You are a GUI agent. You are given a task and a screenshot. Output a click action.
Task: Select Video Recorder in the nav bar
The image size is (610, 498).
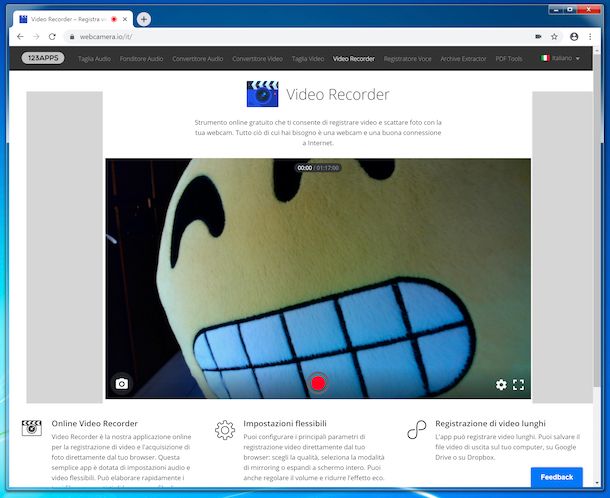[354, 59]
